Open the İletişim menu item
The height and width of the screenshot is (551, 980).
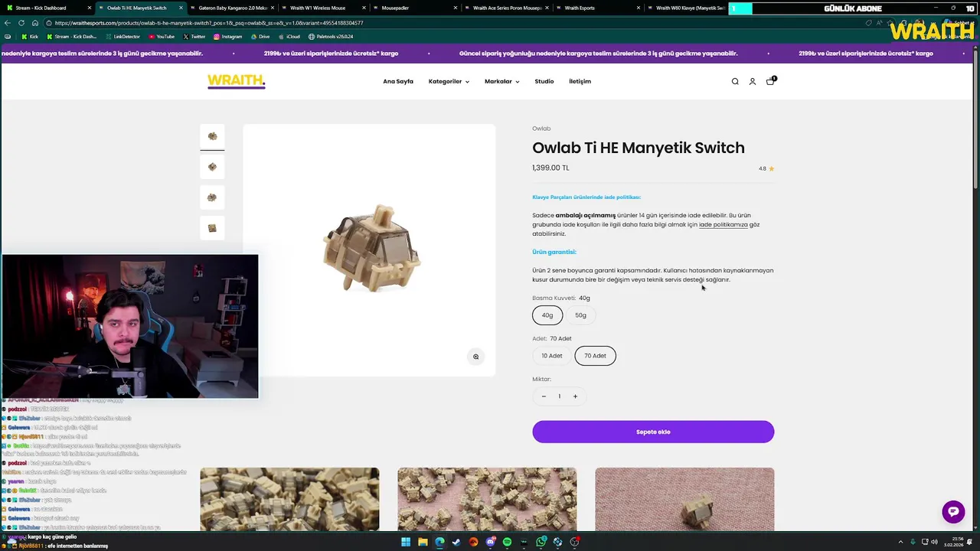pos(580,82)
